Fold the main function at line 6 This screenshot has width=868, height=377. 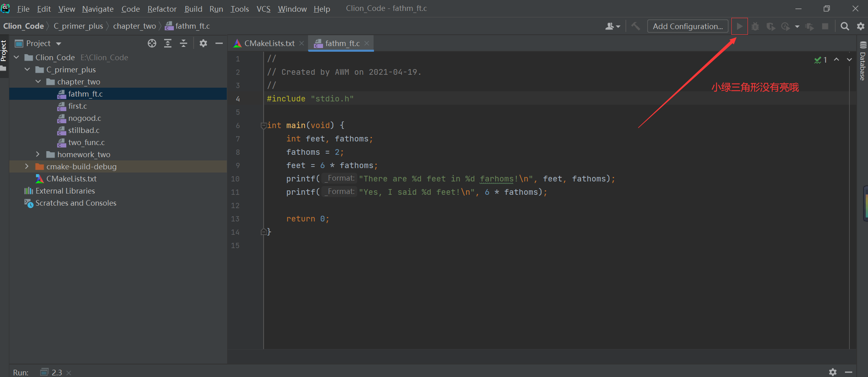264,126
